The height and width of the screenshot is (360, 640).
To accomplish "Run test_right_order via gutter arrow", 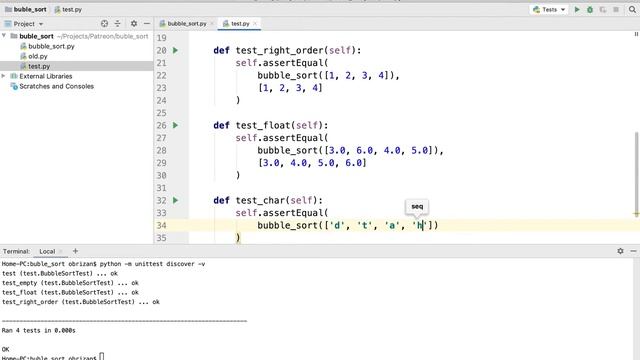I will 176,50.
